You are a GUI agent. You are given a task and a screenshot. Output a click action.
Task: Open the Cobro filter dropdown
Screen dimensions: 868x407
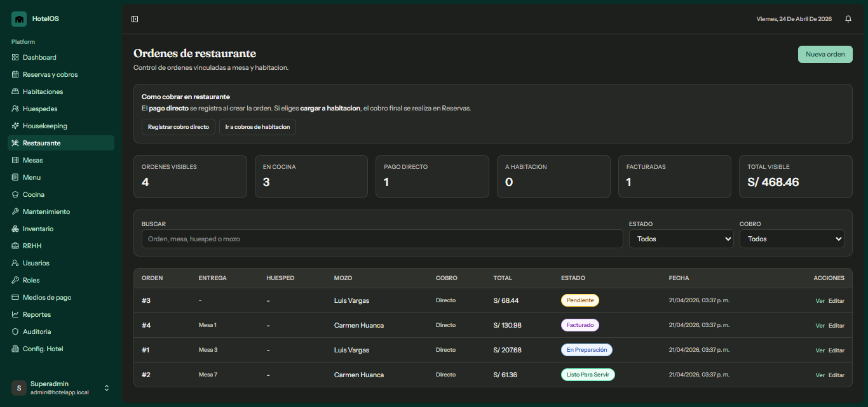[x=791, y=239]
